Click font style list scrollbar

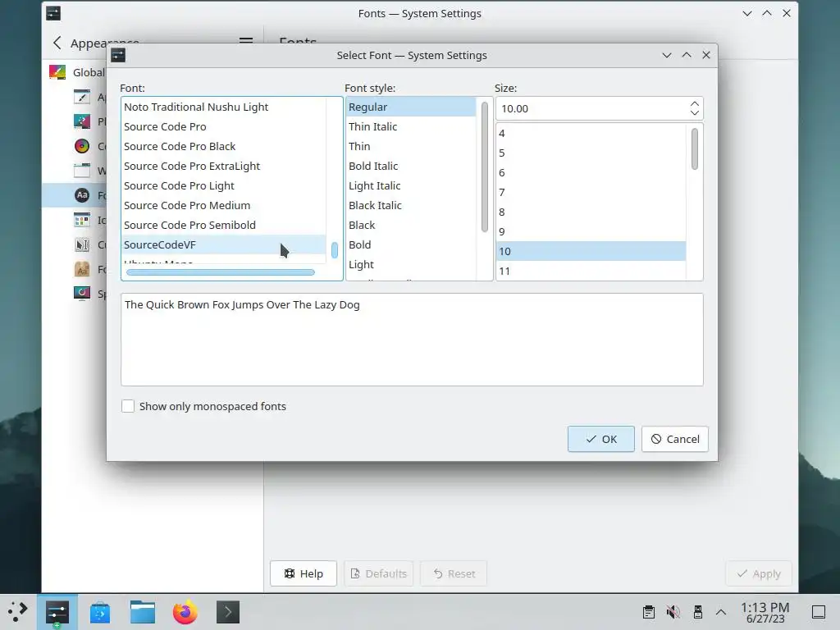[485, 167]
